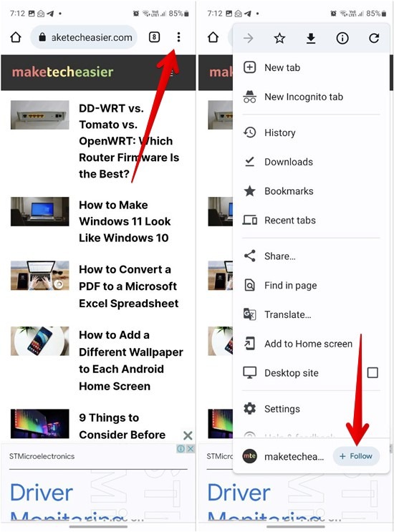Screen dimensions: 394x532
Task: Select New tab from the menu
Action: click(x=311, y=67)
